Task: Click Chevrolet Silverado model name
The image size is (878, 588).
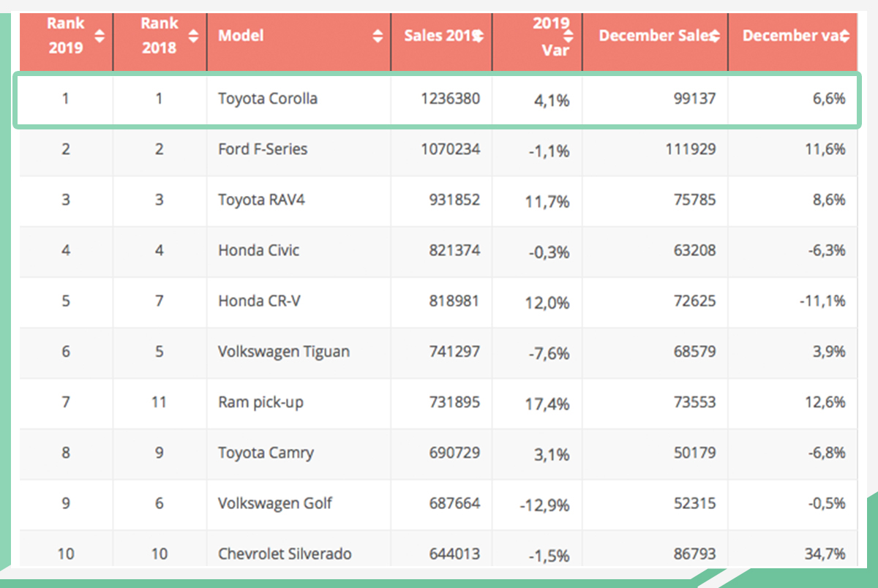Action: click(285, 554)
